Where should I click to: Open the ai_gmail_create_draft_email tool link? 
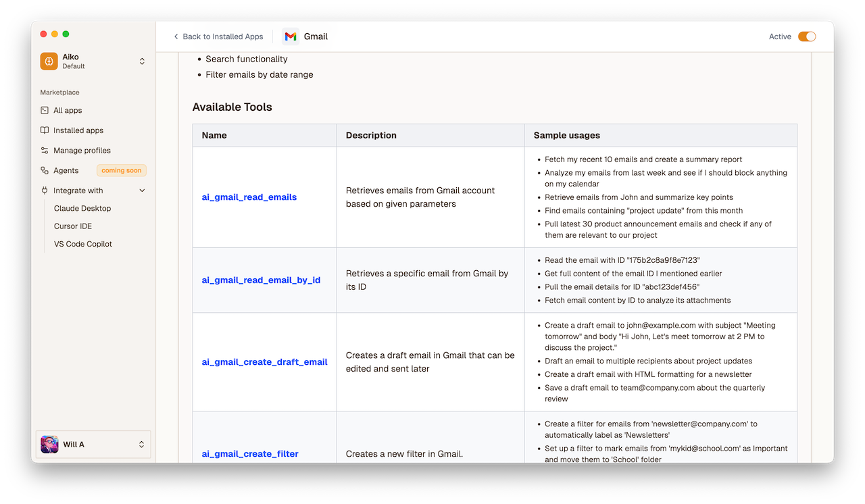pyautogui.click(x=264, y=362)
